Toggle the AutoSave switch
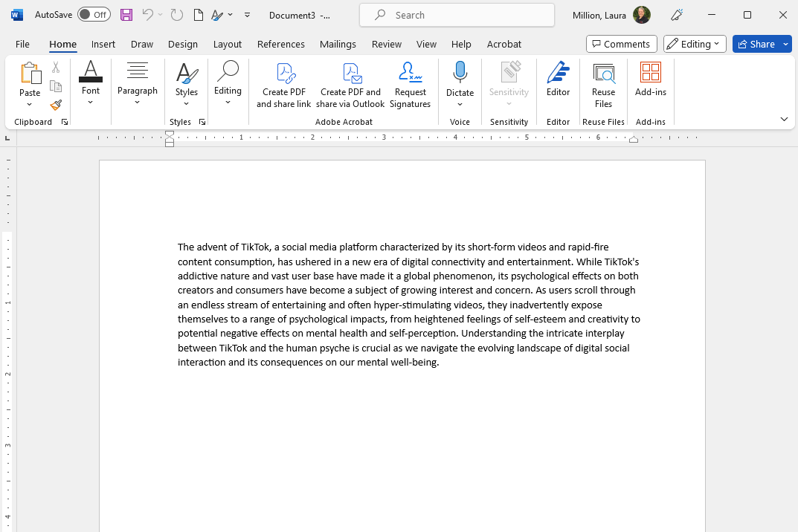 [94, 15]
